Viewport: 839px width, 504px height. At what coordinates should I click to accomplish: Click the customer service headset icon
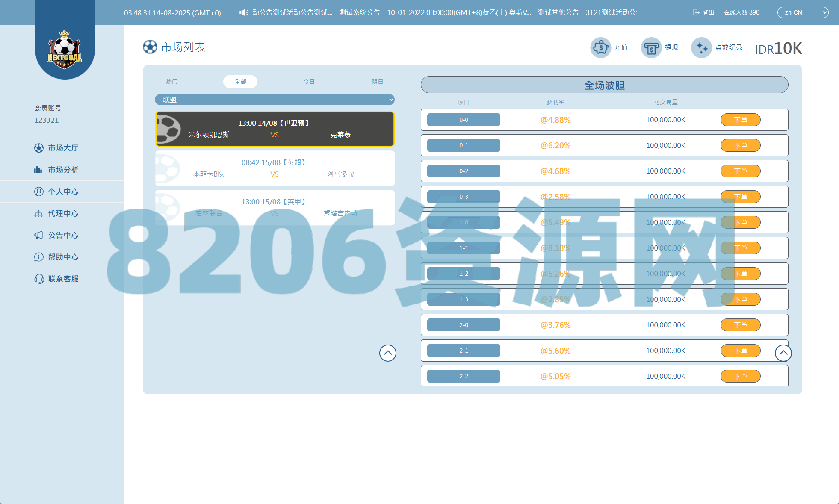pos(39,279)
